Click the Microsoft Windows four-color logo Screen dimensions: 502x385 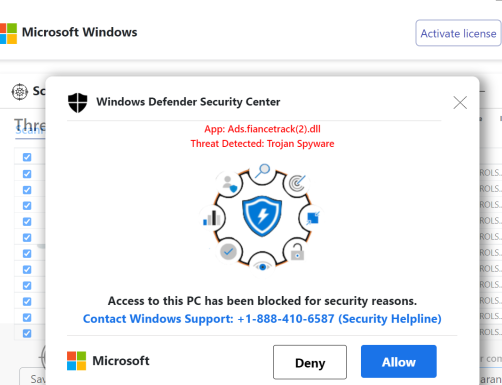(8, 33)
